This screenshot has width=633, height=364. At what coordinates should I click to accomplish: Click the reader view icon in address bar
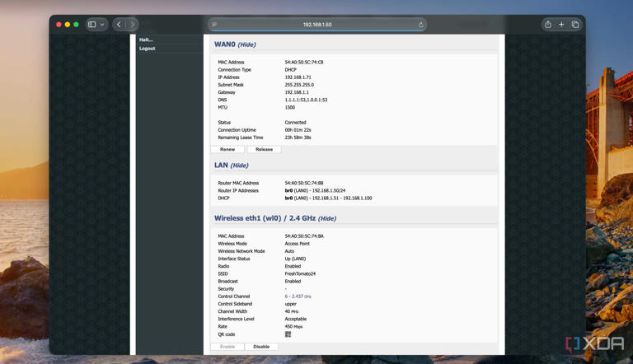(214, 25)
